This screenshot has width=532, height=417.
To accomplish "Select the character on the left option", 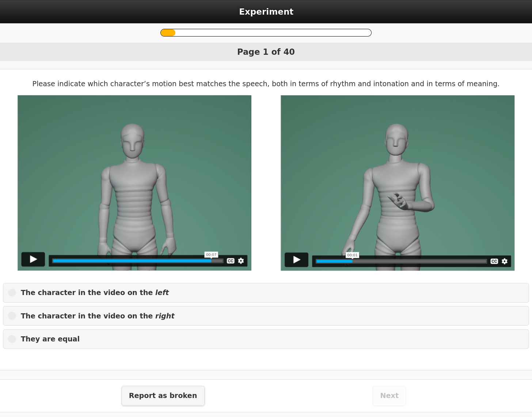I will 266,293.
